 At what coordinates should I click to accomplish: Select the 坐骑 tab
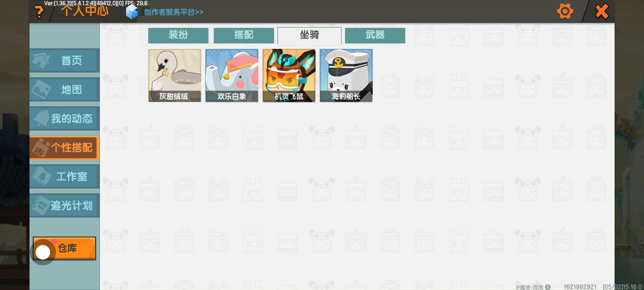pyautogui.click(x=309, y=35)
